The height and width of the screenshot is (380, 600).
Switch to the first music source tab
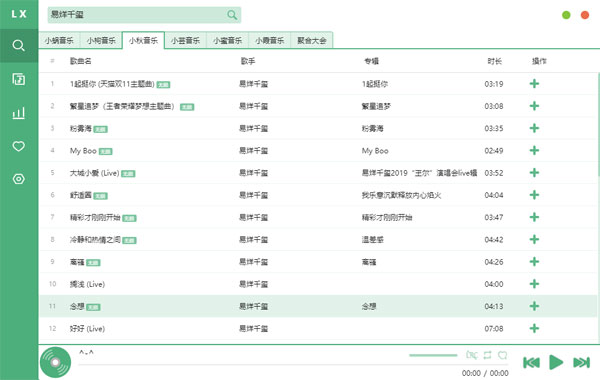click(59, 41)
